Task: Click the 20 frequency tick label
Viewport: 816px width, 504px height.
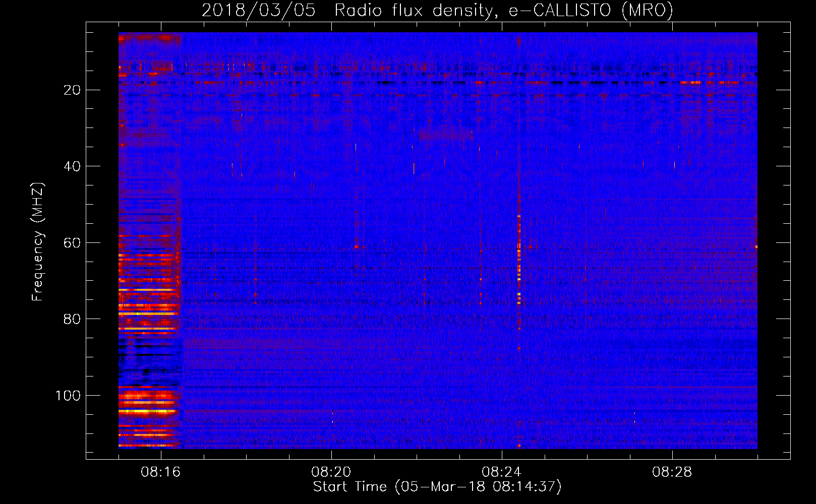Action: click(x=73, y=90)
